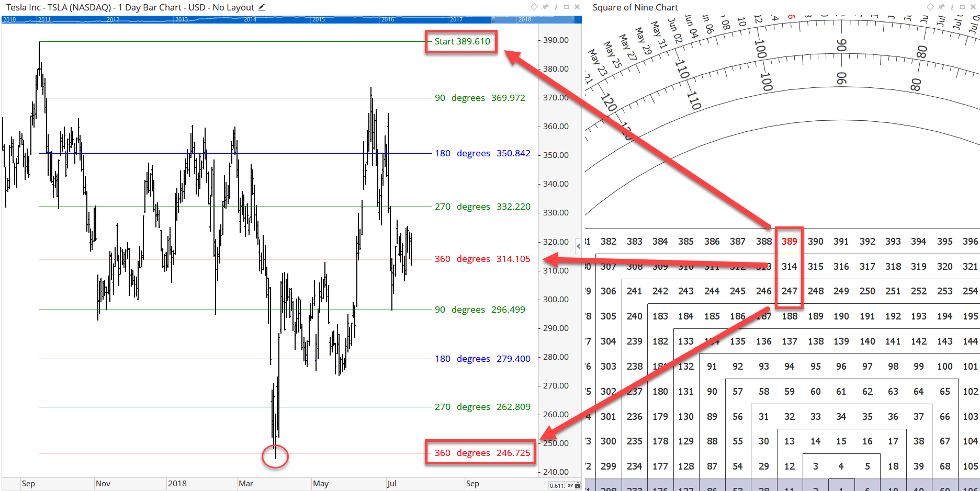Click the 390.00 price axis label
Screen dimensions: 980x491
(556, 40)
